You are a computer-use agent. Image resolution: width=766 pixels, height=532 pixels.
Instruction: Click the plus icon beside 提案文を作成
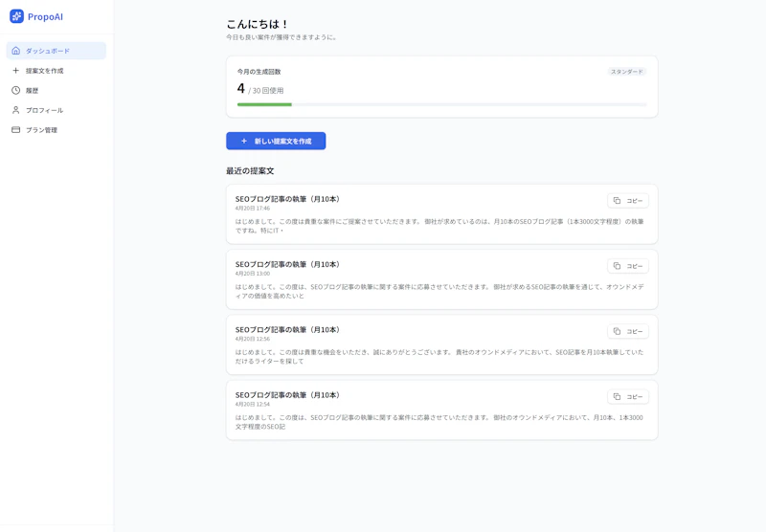click(15, 70)
